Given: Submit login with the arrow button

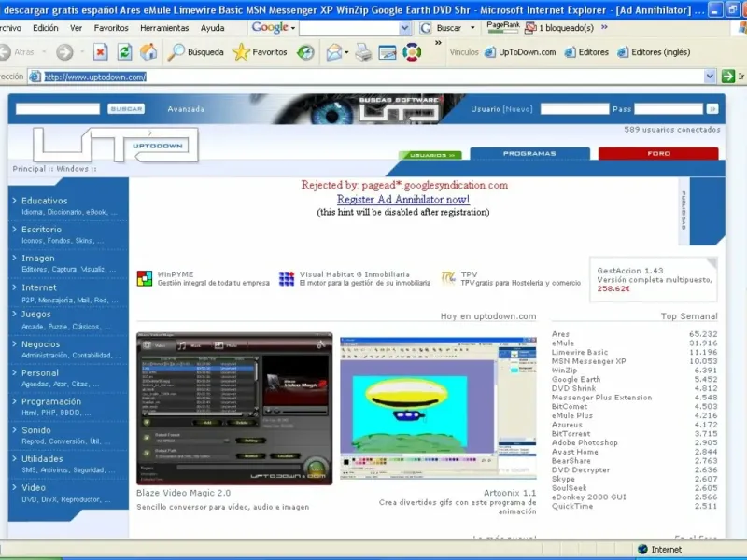Looking at the screenshot, I should click(x=712, y=109).
